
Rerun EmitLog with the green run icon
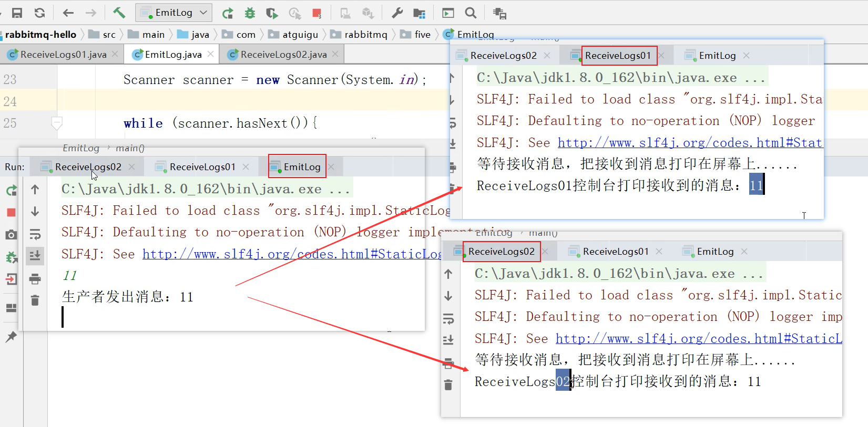click(228, 13)
